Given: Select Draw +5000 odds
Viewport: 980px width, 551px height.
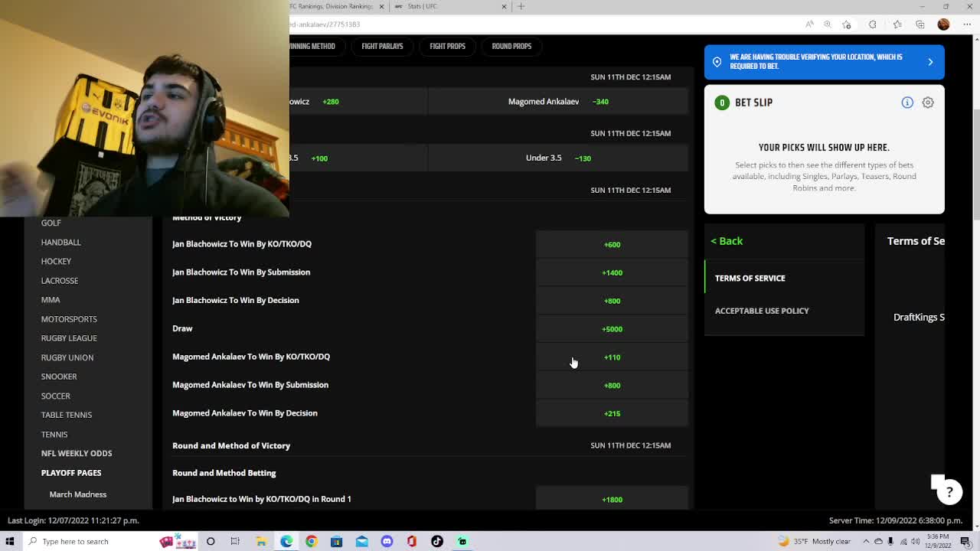Looking at the screenshot, I should point(612,329).
